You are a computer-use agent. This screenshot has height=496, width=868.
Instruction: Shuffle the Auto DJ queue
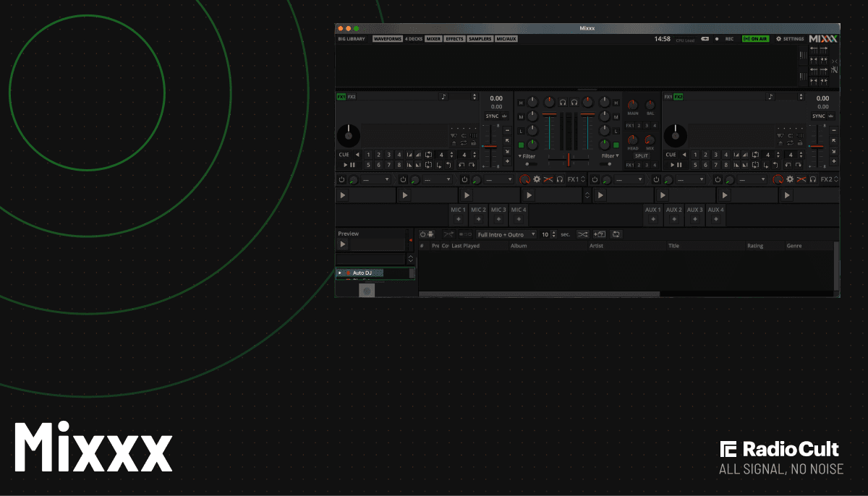(x=582, y=234)
